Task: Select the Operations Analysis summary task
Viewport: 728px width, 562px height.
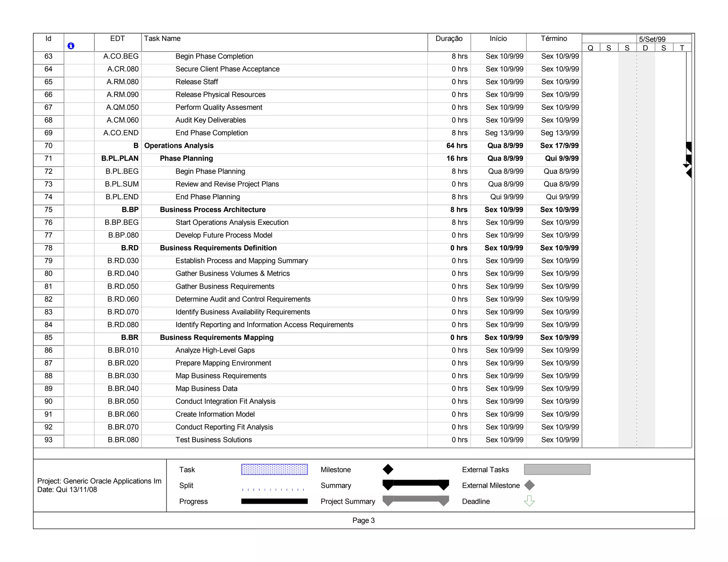Action: coord(179,146)
